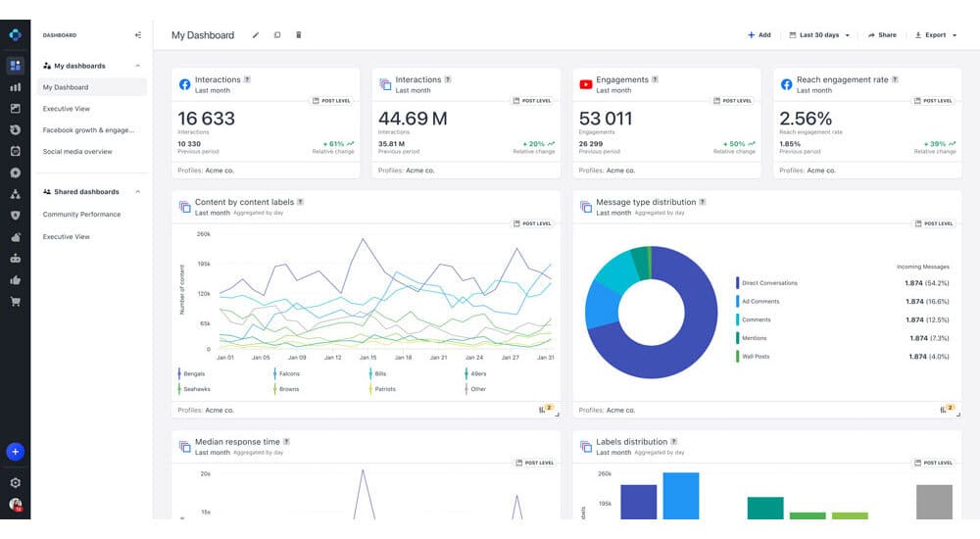Screen dimensions: 980x539
Task: Toggle the Bengals series in chart legend
Action: coord(191,373)
